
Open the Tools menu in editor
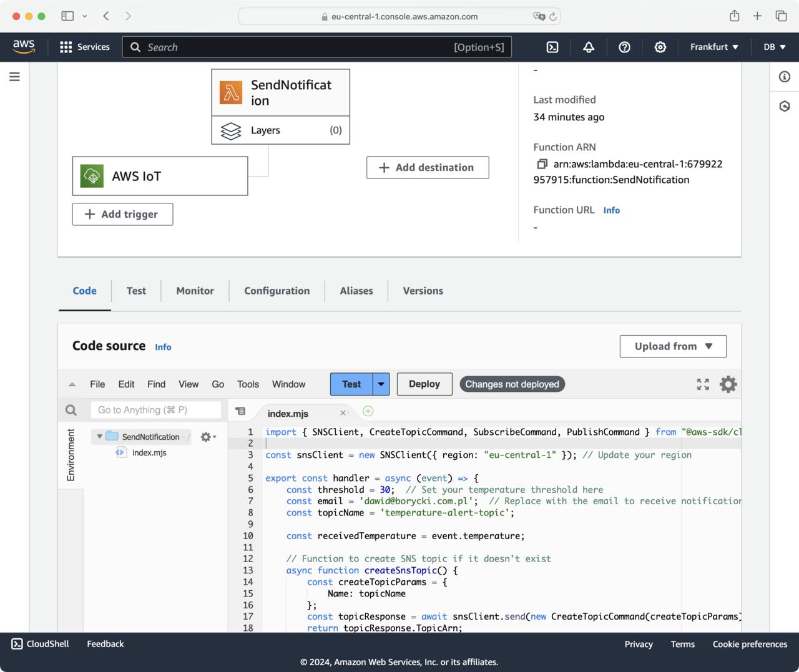coord(248,384)
